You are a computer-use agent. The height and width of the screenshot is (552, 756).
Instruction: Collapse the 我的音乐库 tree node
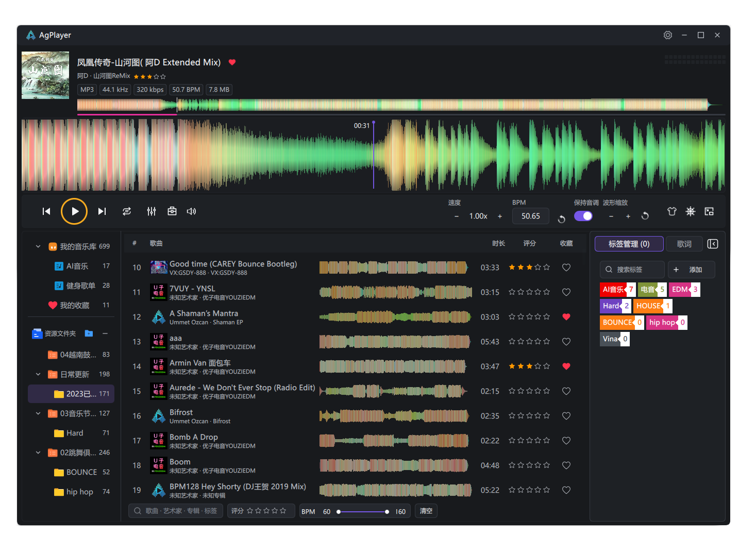(38, 246)
